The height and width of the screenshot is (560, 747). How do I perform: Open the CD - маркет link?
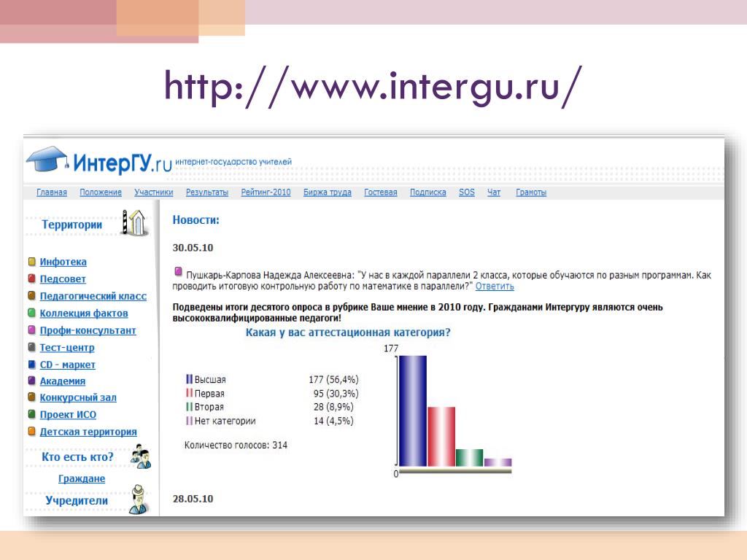[67, 365]
